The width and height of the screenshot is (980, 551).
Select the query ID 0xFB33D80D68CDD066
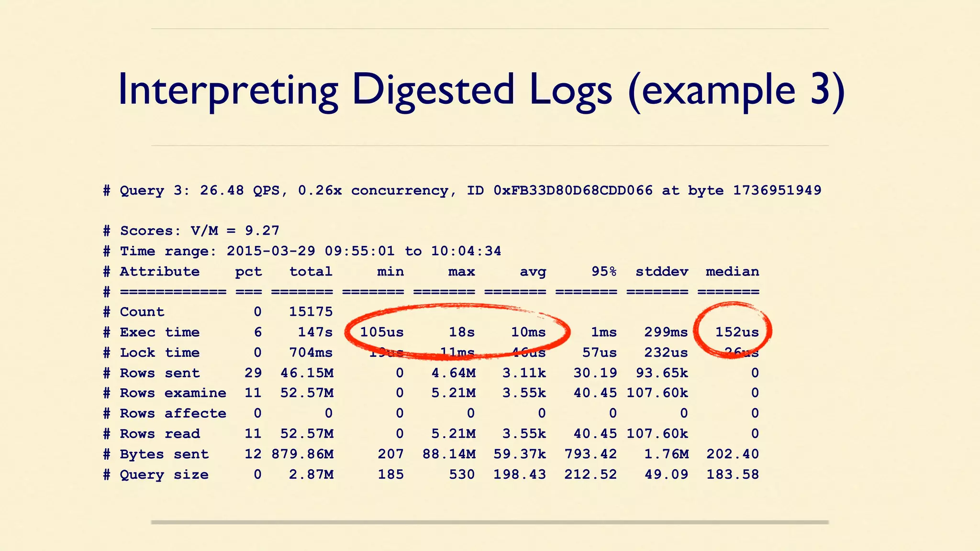pyautogui.click(x=573, y=190)
